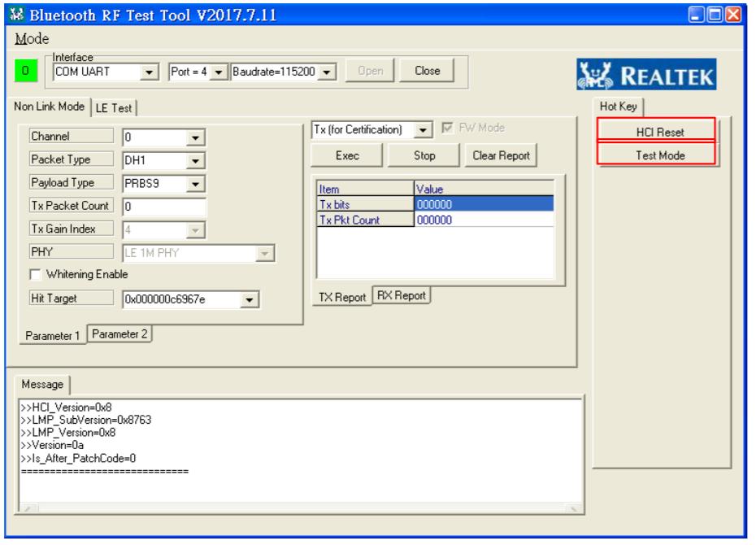
Task: Switch to the Parameter 2 tab
Action: [x=119, y=334]
